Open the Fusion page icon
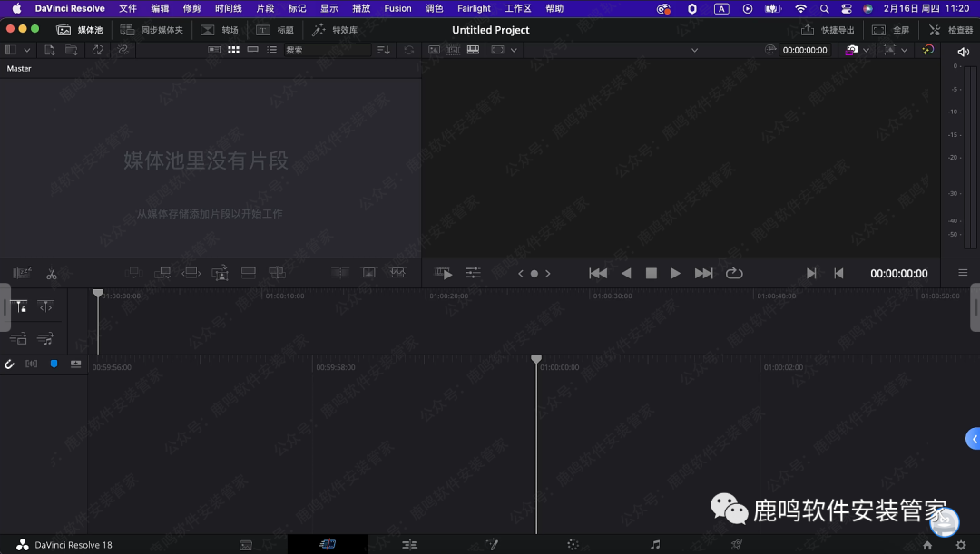 pyautogui.click(x=492, y=544)
